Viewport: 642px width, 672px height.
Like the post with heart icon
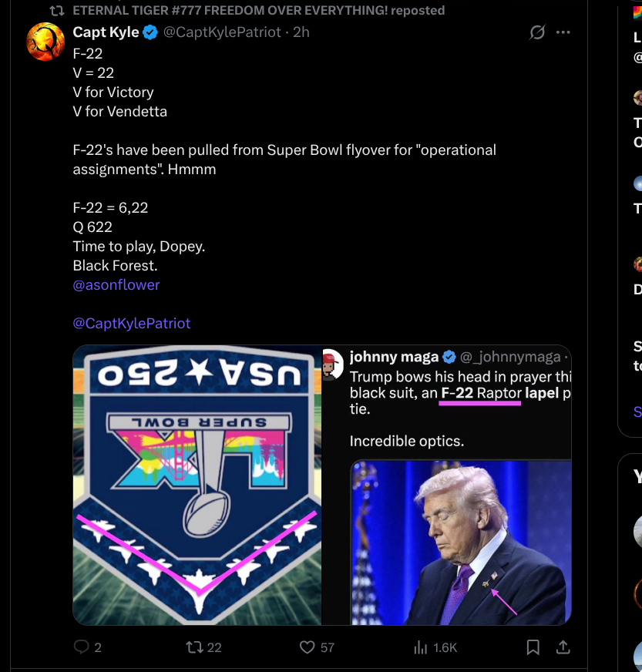pos(308,647)
